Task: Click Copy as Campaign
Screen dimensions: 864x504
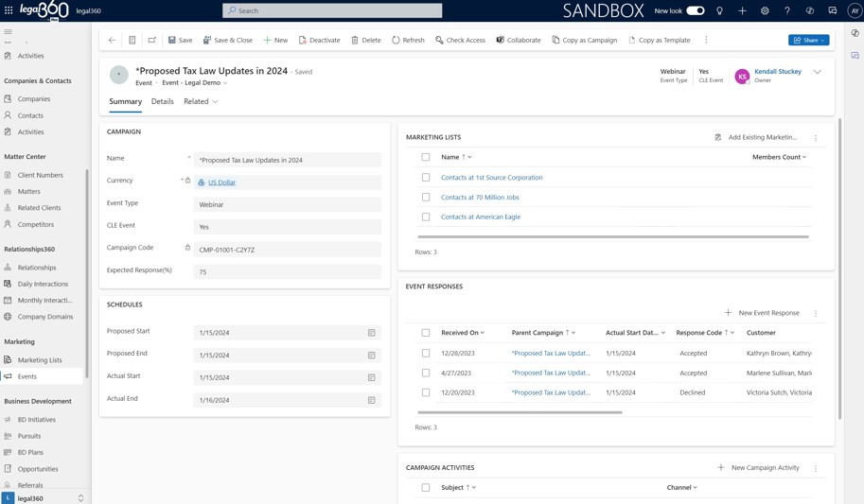Action: (585, 41)
